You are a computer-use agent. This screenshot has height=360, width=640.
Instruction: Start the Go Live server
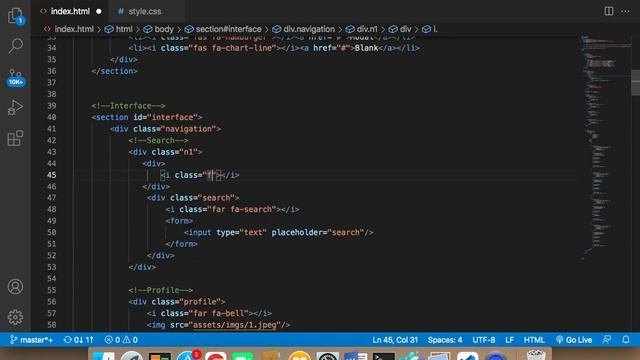pos(573,340)
